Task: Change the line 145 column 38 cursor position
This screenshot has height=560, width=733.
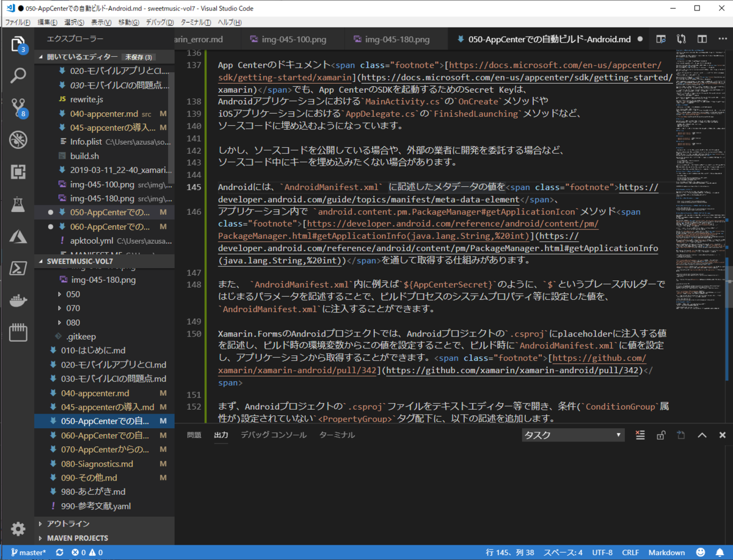Action: click(x=509, y=553)
